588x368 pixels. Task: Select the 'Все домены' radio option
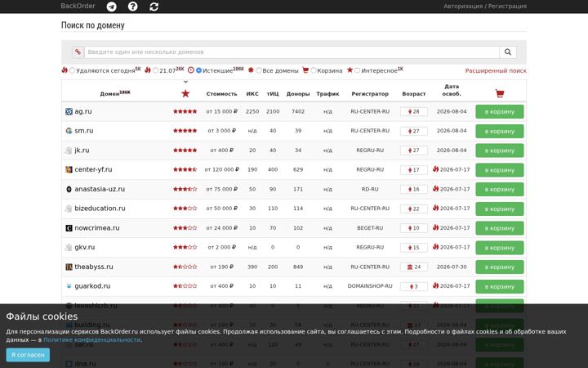259,70
